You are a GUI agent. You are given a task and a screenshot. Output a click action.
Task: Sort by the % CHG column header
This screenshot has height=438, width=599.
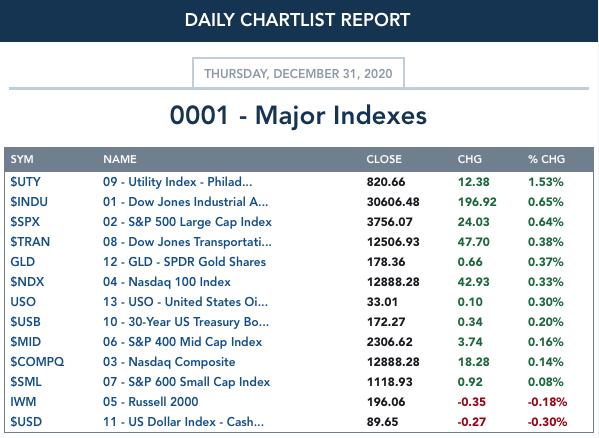click(546, 159)
